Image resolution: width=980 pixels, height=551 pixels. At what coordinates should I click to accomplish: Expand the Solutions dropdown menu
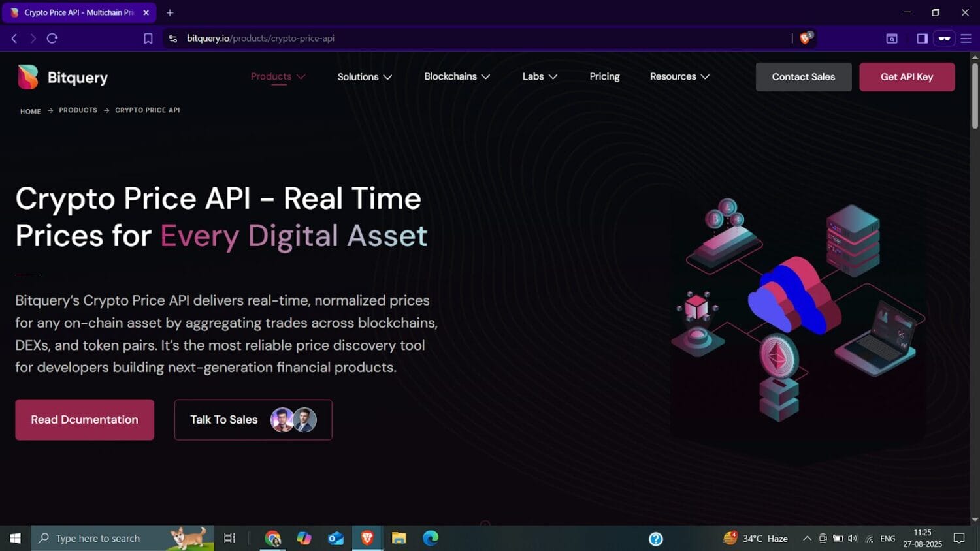pos(365,77)
